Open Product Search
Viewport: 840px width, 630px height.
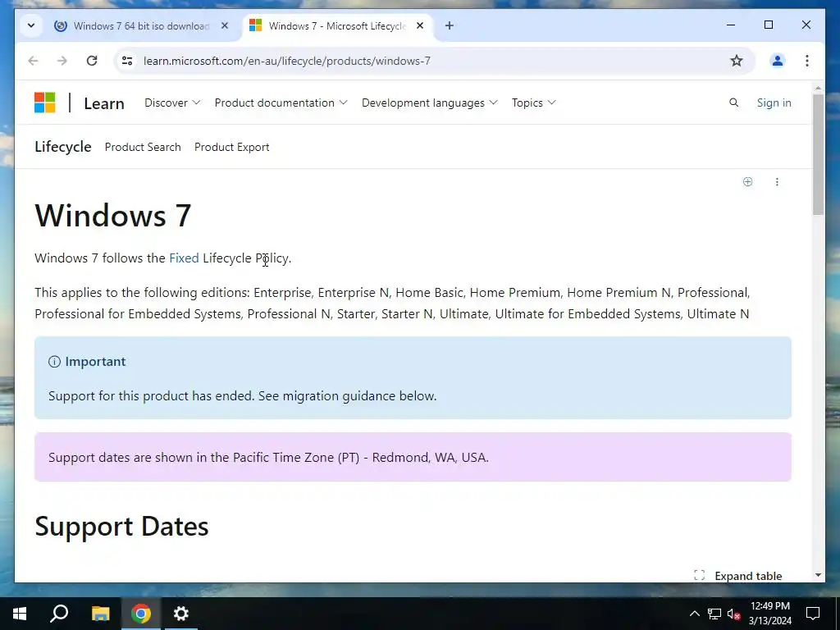143,147
